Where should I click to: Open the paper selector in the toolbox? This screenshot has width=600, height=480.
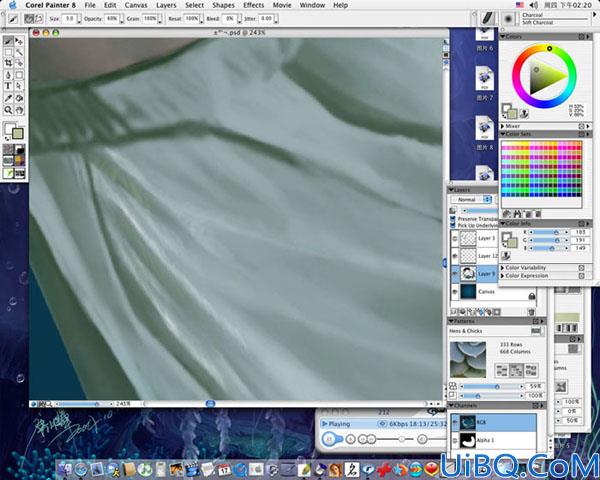tap(8, 149)
